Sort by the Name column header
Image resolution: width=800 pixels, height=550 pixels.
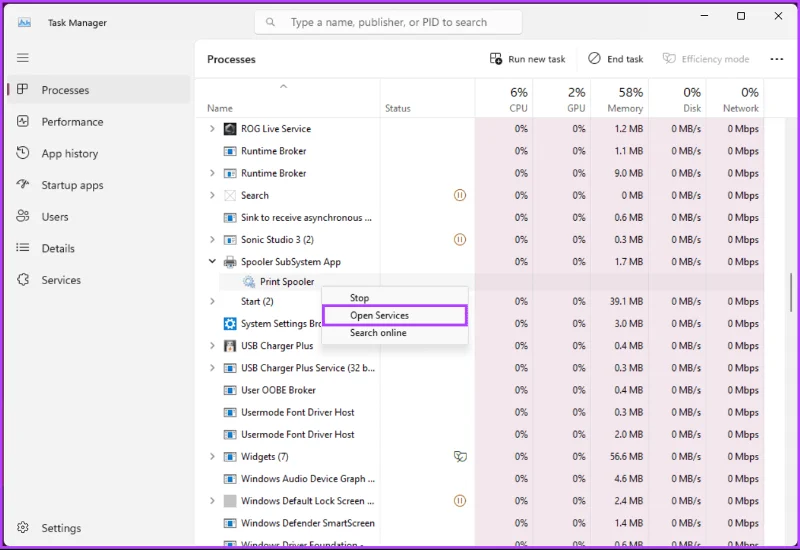pos(287,99)
